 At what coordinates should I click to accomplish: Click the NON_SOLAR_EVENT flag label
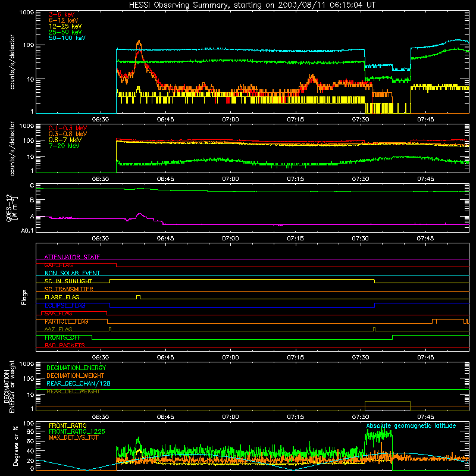[72, 273]
